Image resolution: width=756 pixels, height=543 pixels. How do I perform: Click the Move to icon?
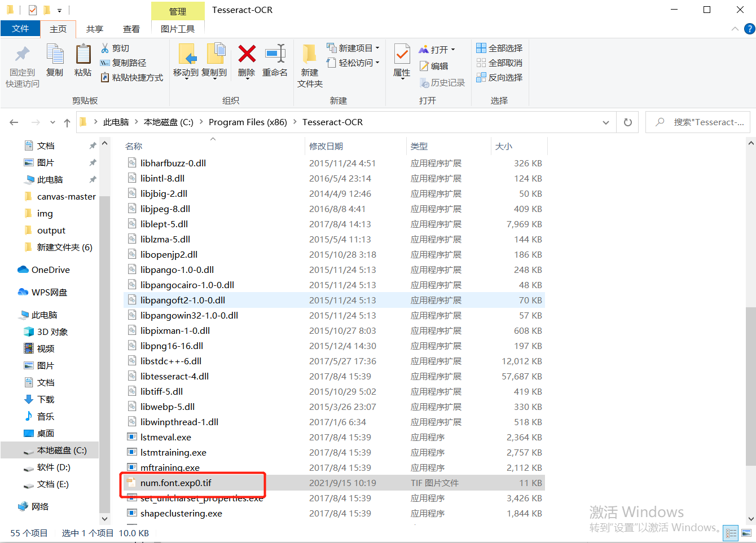click(x=187, y=55)
